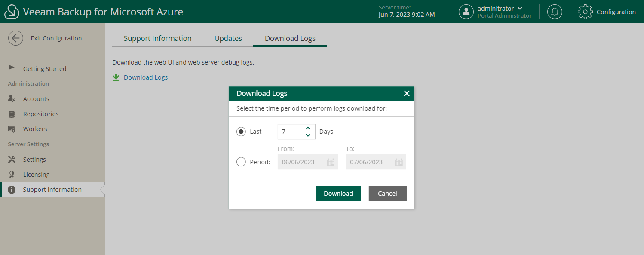Switch to the Updates tab
This screenshot has width=644, height=255.
[x=228, y=38]
